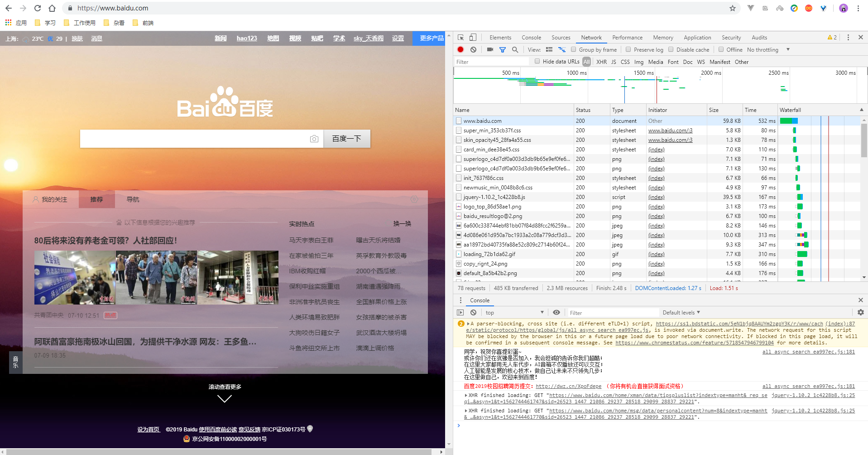Filter requests by Img type

[x=638, y=62]
